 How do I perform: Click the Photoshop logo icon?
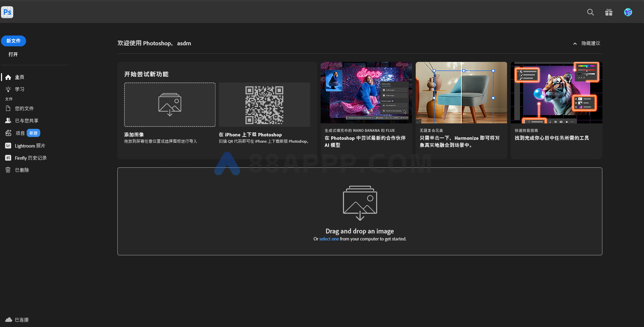pyautogui.click(x=7, y=13)
